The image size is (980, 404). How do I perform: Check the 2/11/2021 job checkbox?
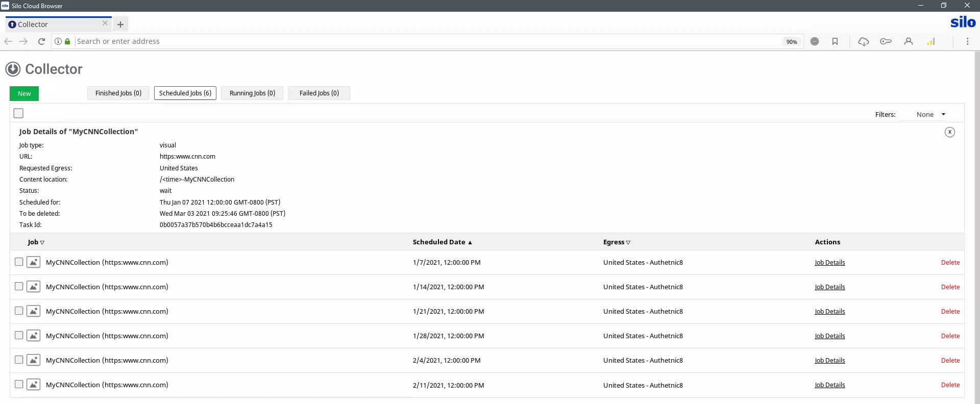click(19, 384)
